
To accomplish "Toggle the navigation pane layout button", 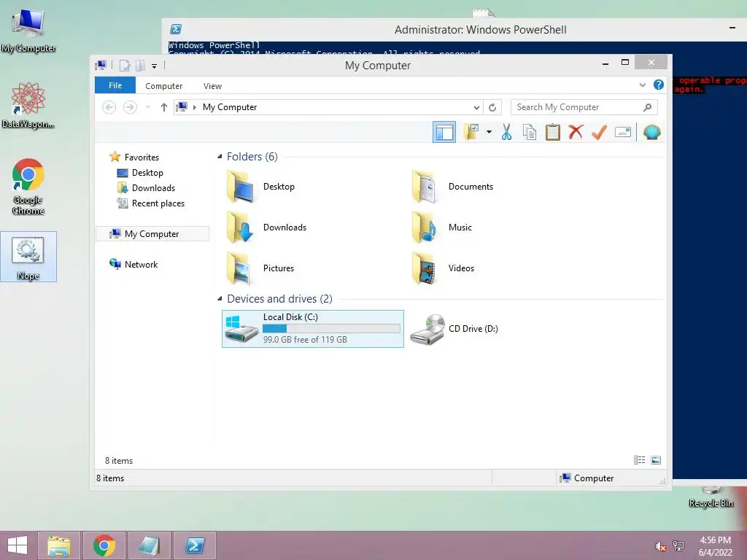I will (444, 133).
